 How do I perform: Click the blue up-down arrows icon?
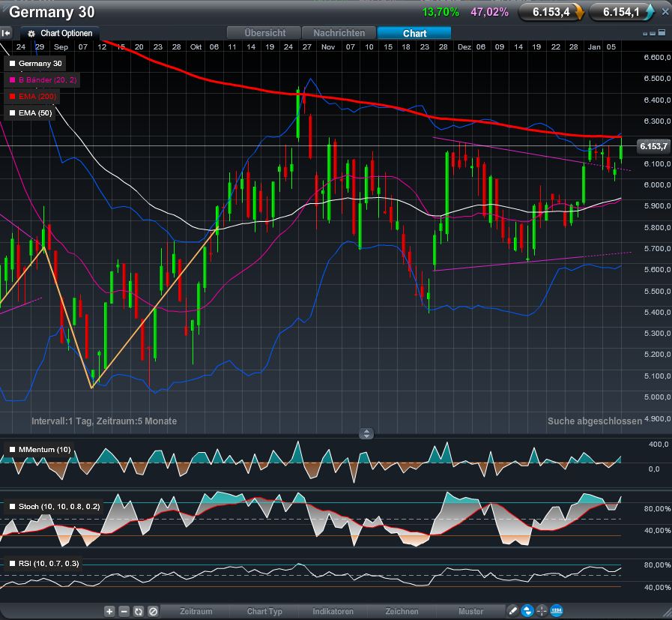coord(527,610)
